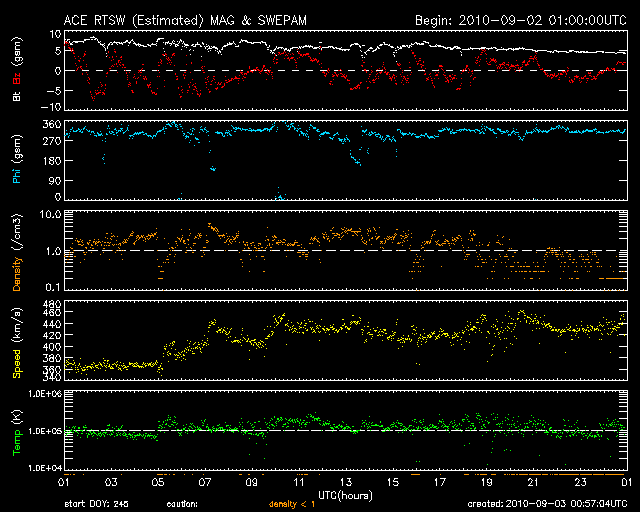Click the '15' hour label on time axis
This screenshot has height=512, width=640.
(x=393, y=483)
